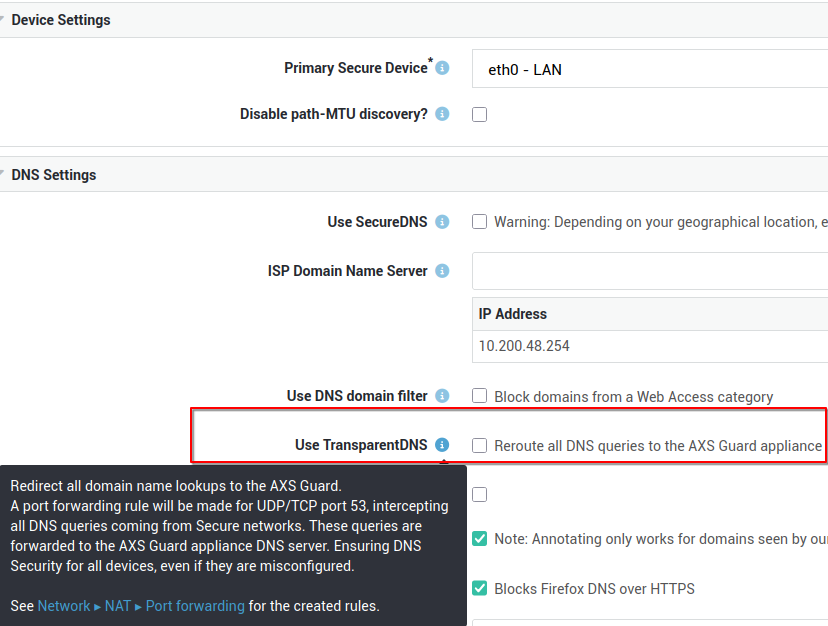Enable the Disable path-MTU discovery checkbox
828x626 pixels.
(x=480, y=115)
